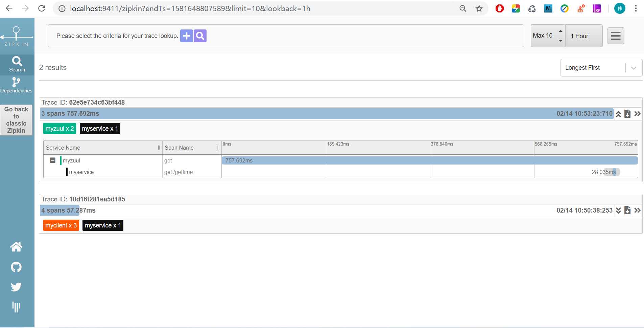
Task: Open the Twitter link icon in sidebar
Action: (16, 287)
